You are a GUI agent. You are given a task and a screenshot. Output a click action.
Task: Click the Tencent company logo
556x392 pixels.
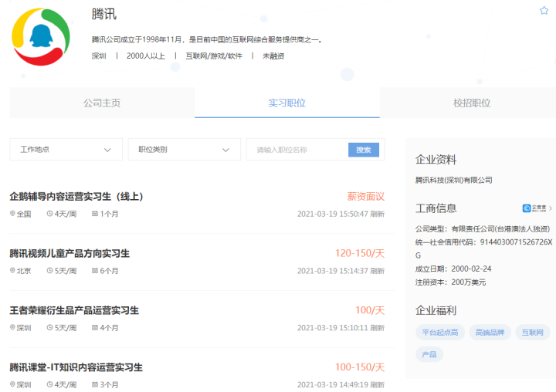pos(41,37)
